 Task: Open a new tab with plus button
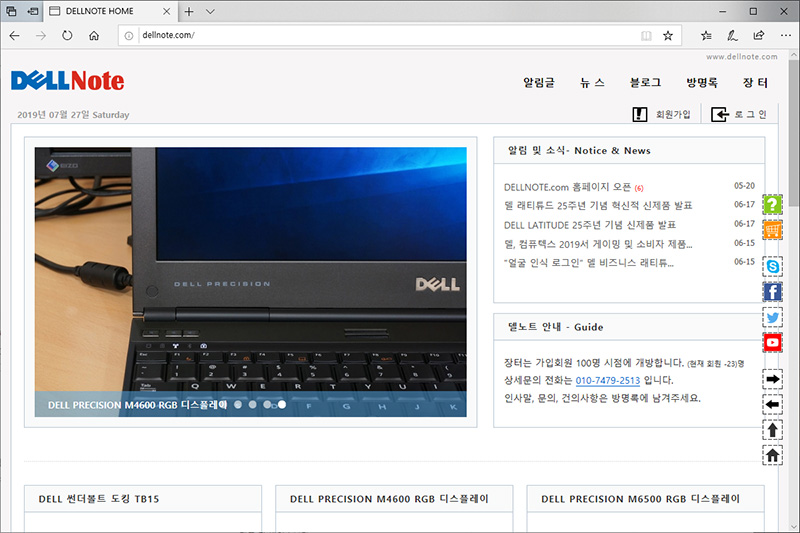(189, 11)
